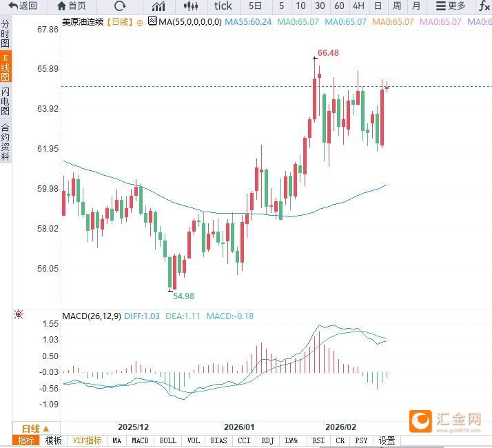492x448 pixels.
Task: Select the 4H timeframe
Action: 358,6
